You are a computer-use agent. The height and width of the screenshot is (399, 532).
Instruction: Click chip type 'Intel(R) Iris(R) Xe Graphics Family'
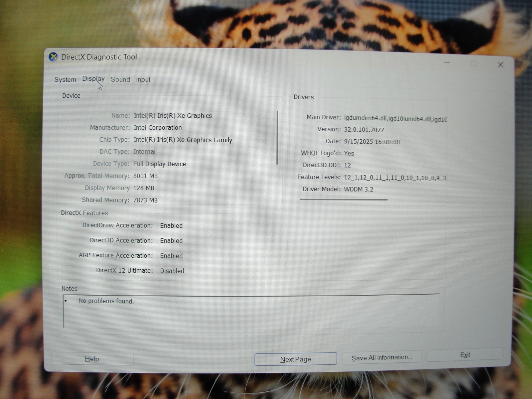tap(183, 140)
